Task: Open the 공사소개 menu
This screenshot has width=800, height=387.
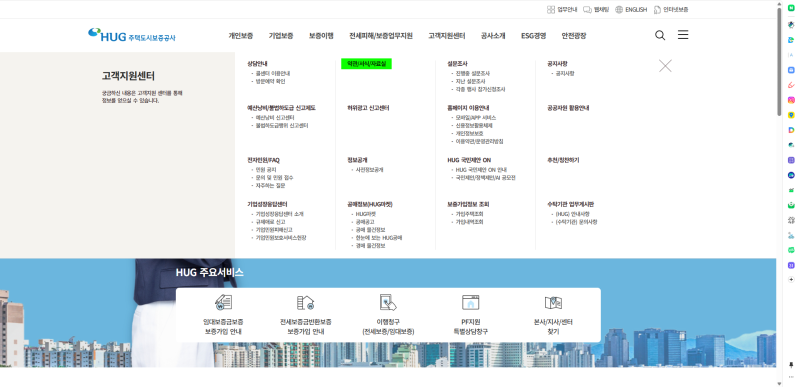Action: tap(493, 36)
